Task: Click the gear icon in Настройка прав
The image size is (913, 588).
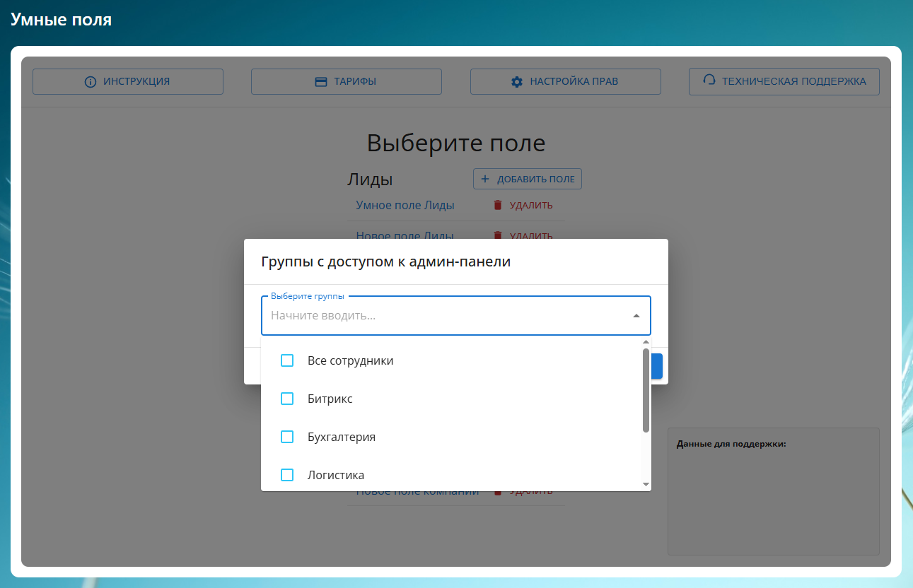Action: 517,82
